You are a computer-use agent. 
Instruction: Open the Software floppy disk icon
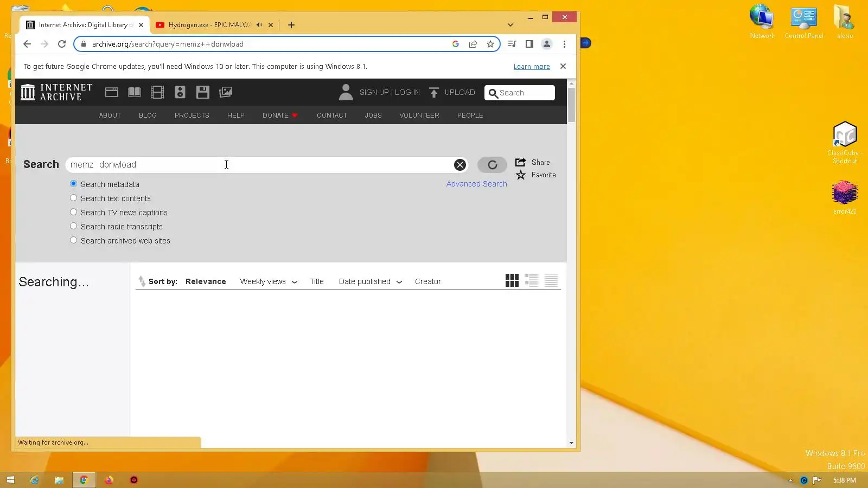pyautogui.click(x=203, y=92)
